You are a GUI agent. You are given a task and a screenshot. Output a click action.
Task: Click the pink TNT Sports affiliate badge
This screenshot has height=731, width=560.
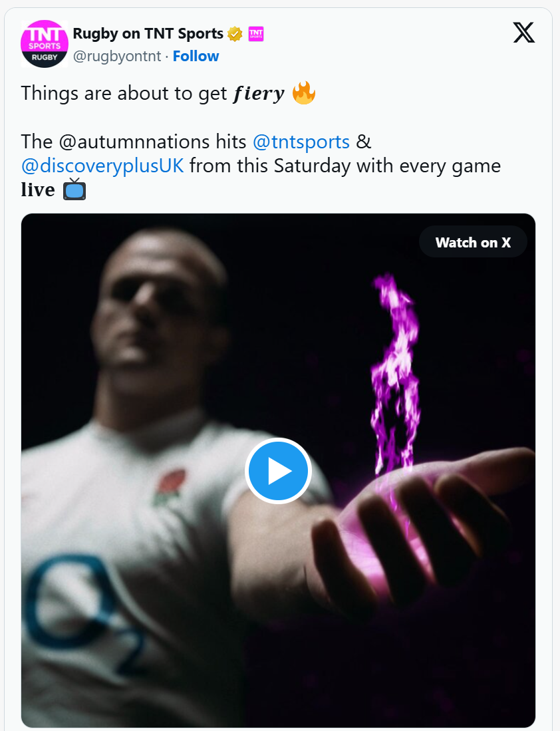[255, 33]
